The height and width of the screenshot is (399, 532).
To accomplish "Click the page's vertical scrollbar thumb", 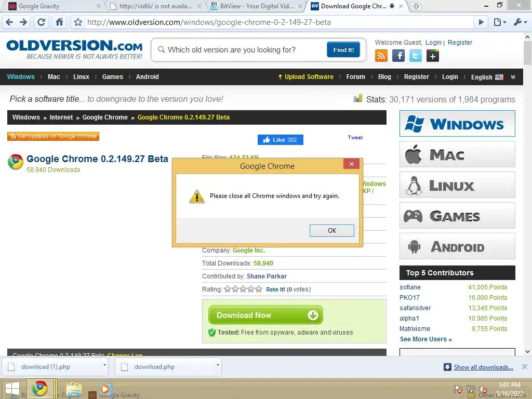I will 527,52.
